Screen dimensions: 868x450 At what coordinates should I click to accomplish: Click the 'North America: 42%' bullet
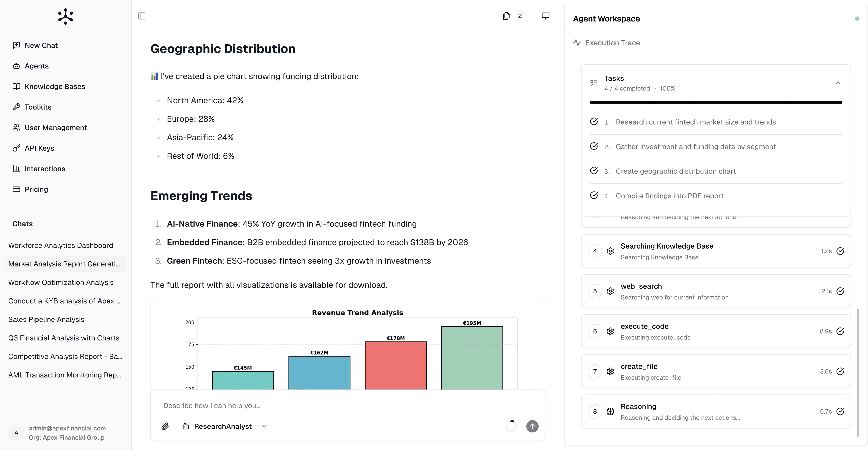point(205,100)
